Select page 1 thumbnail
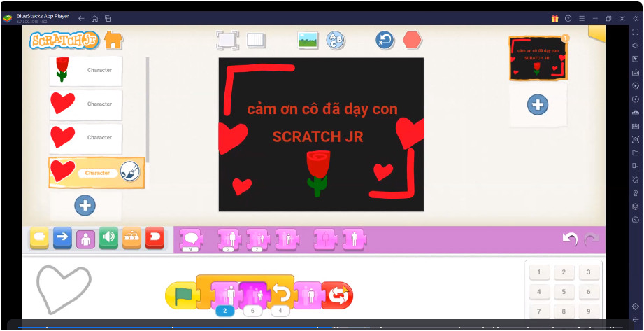This screenshot has height=331, width=644. 538,58
